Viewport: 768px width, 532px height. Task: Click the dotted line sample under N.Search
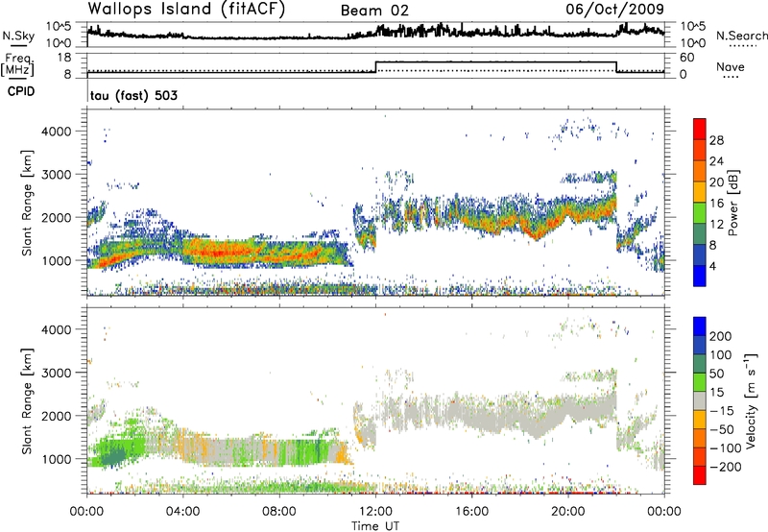743,46
